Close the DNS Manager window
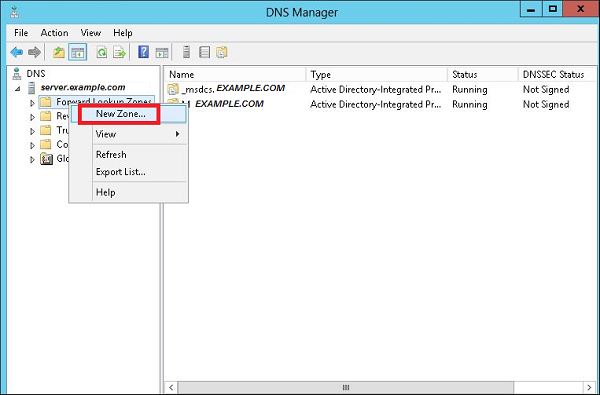Image resolution: width=600 pixels, height=395 pixels. pyautogui.click(x=580, y=9)
